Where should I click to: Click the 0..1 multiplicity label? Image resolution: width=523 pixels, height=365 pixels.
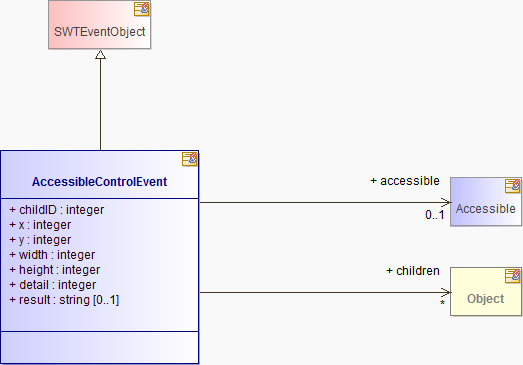click(435, 215)
